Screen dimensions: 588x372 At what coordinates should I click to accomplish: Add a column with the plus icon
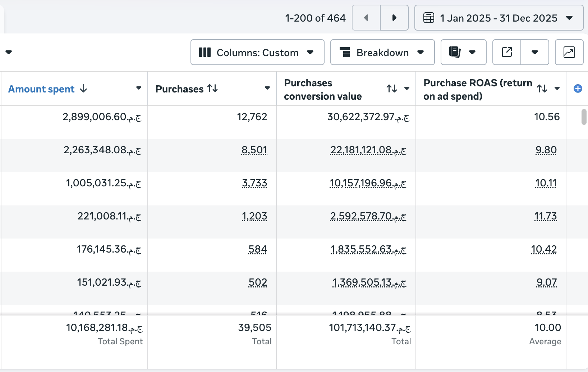pyautogui.click(x=578, y=89)
